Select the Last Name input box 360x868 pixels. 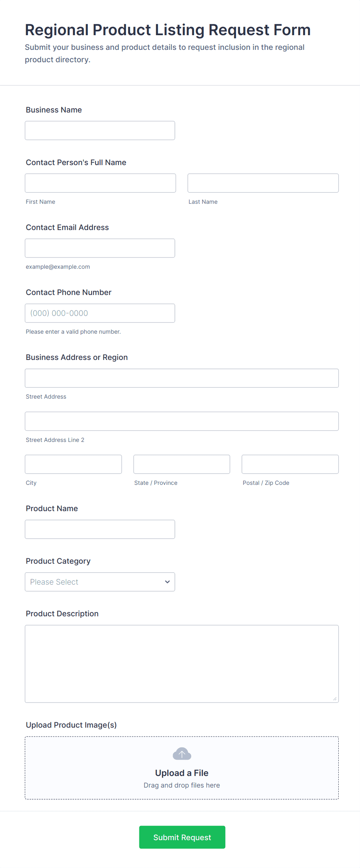[x=263, y=183]
